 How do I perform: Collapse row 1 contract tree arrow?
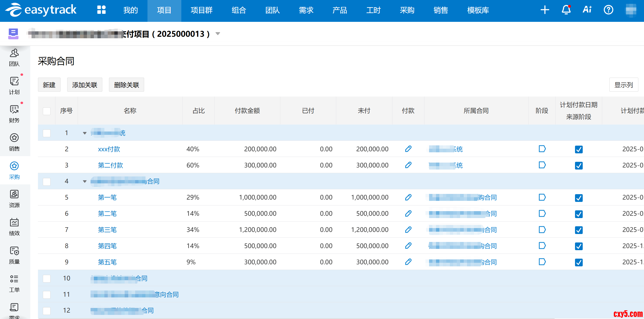point(85,133)
